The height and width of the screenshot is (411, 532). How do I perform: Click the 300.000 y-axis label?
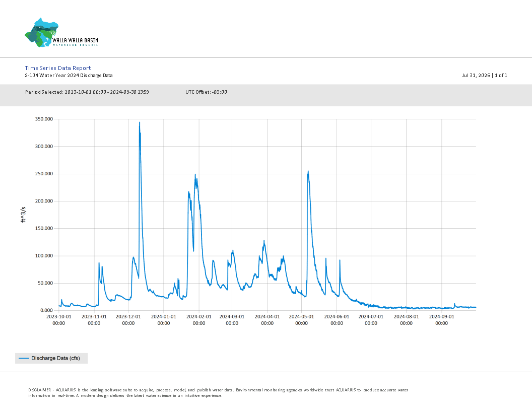point(44,147)
